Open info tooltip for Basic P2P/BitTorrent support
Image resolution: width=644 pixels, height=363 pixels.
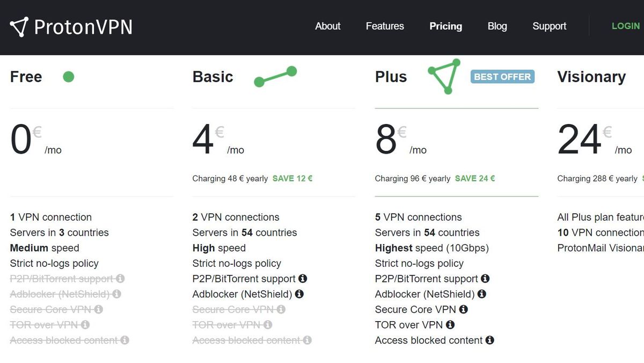coord(303,278)
